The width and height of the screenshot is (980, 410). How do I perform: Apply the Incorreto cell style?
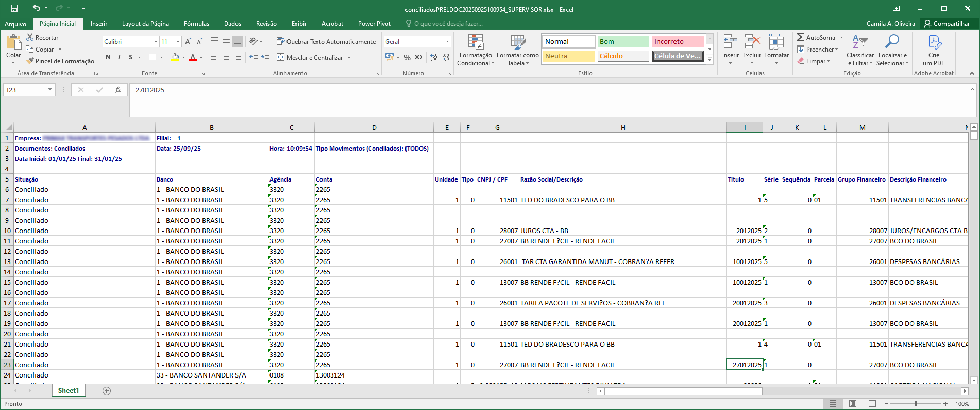tap(677, 41)
